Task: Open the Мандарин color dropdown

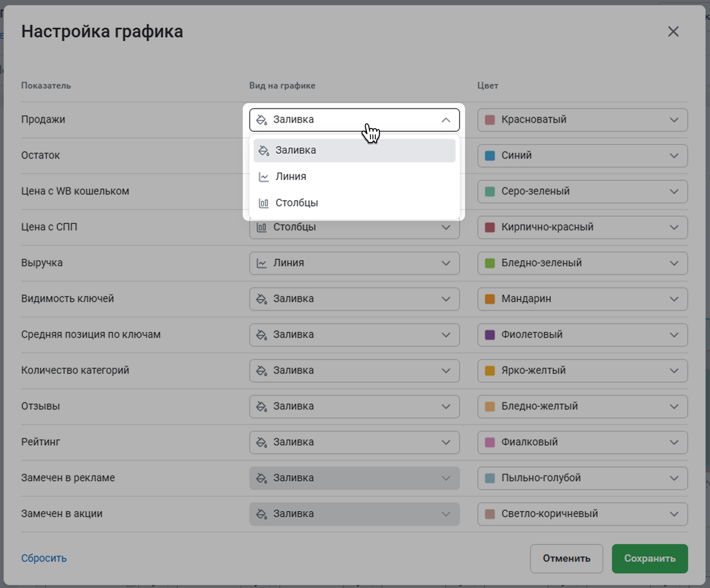Action: 582,299
